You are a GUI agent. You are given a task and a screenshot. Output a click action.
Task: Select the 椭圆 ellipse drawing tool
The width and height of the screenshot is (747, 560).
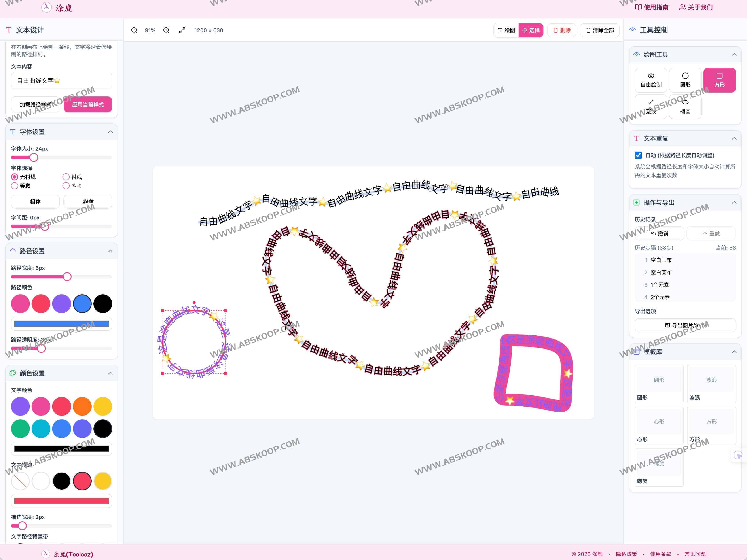685,107
